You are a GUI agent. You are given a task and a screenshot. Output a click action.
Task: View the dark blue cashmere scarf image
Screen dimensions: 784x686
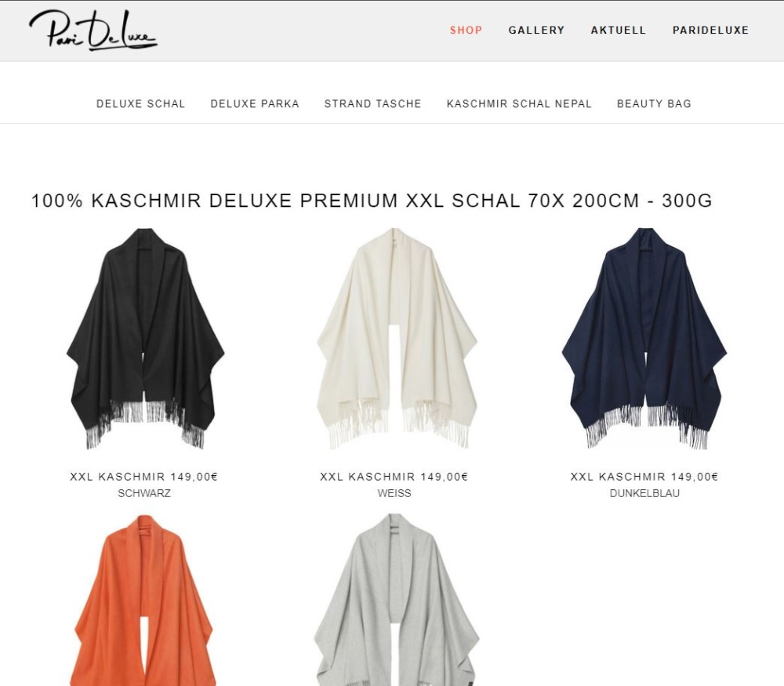click(644, 339)
